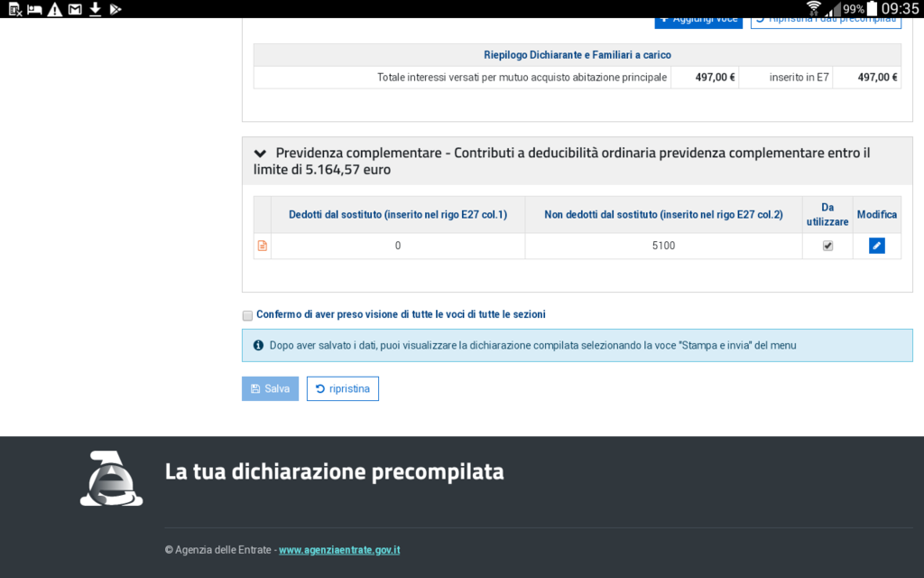
Task: Tap the Wi-Fi status icon
Action: click(814, 9)
